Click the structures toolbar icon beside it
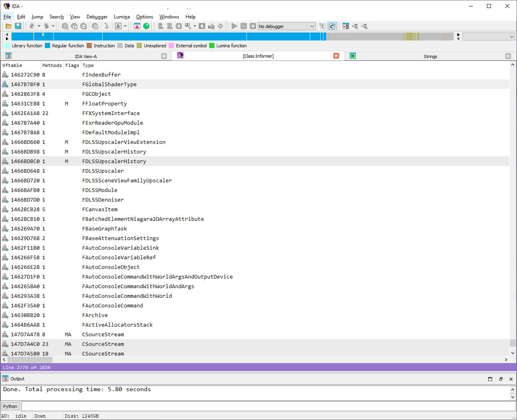This screenshot has height=420, width=517. tap(170, 26)
